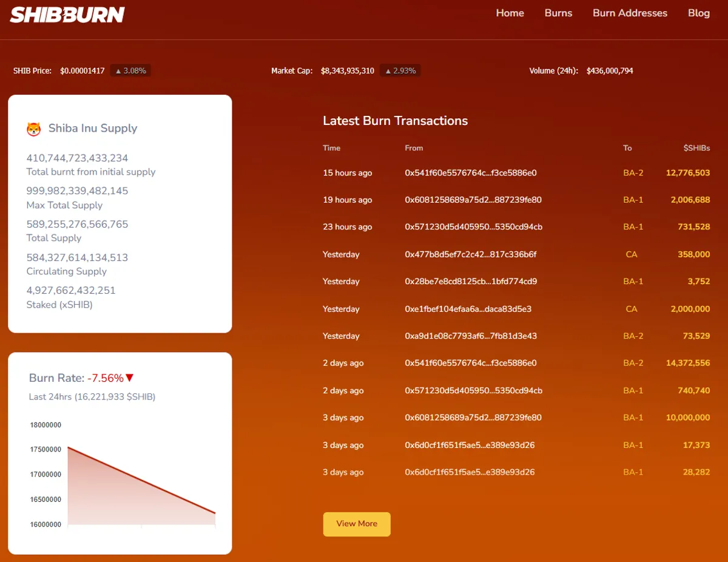This screenshot has width=728, height=562.
Task: Select the 10,000,000 SHIB burn amount
Action: (687, 418)
